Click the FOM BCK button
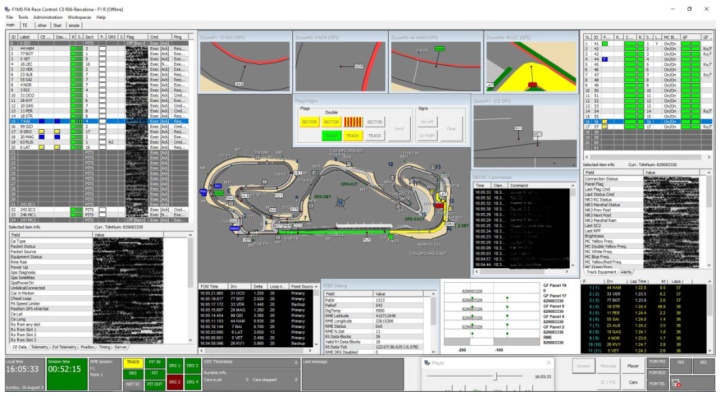 pyautogui.click(x=657, y=373)
